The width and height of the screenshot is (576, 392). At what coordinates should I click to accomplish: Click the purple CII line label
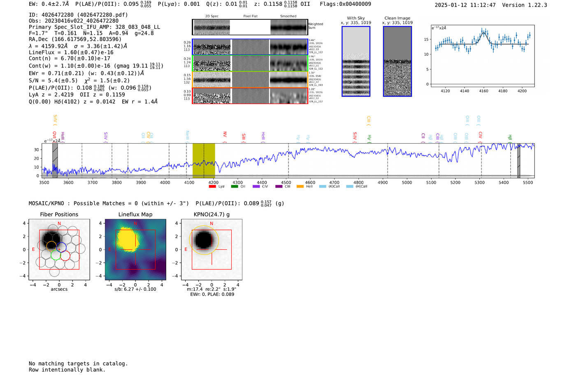click(x=423, y=138)
